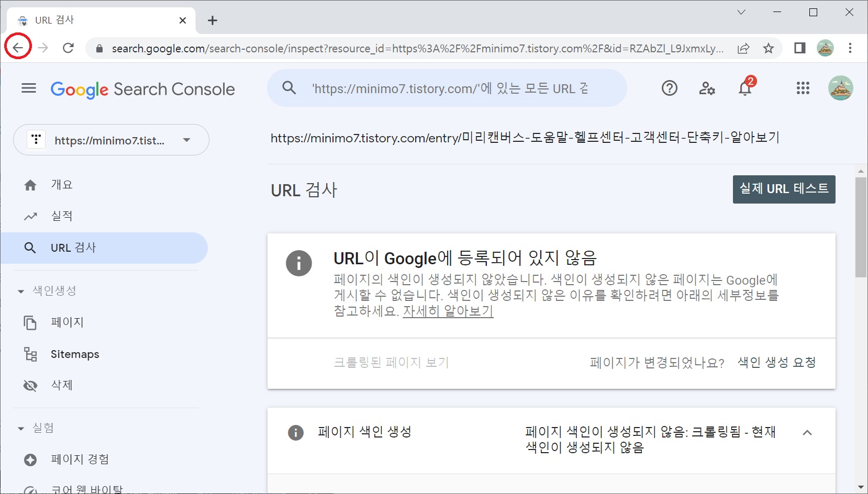868x494 pixels.
Task: Click 색인 생성 요청
Action: coord(776,362)
